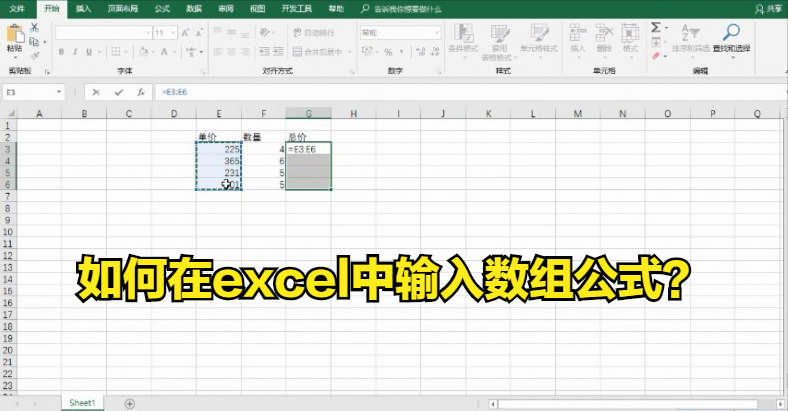Screen dimensions: 788x411
Task: Switch to the 公式 tab
Action: [x=162, y=9]
